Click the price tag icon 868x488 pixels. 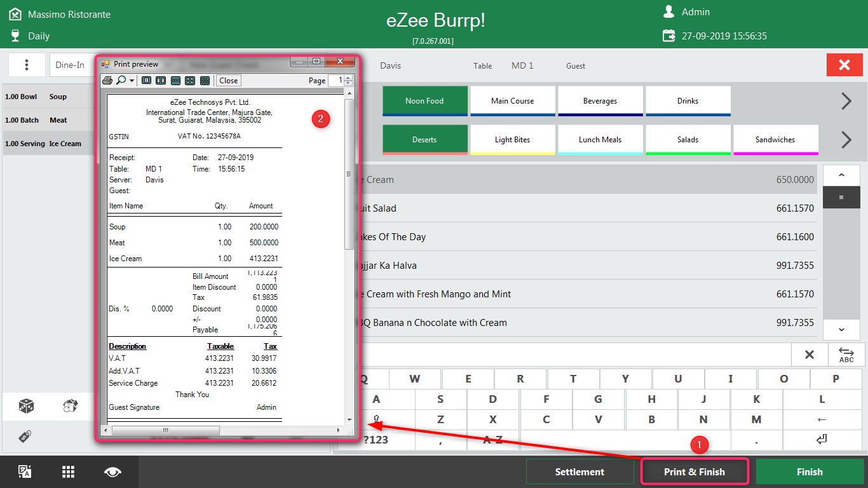(25, 437)
